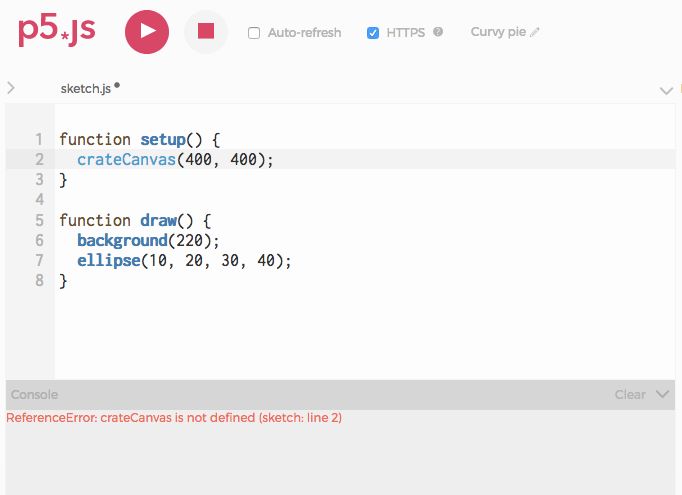
Task: Collapse the console with its chevron
Action: 662,394
